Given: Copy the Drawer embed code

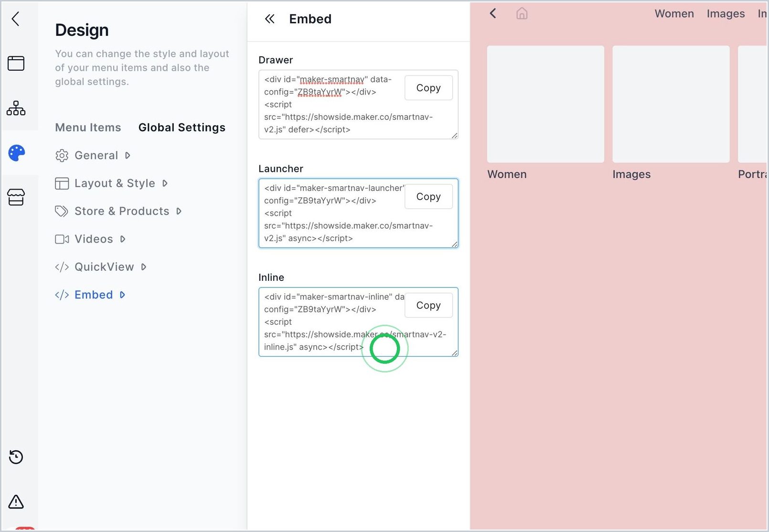Looking at the screenshot, I should pos(428,88).
